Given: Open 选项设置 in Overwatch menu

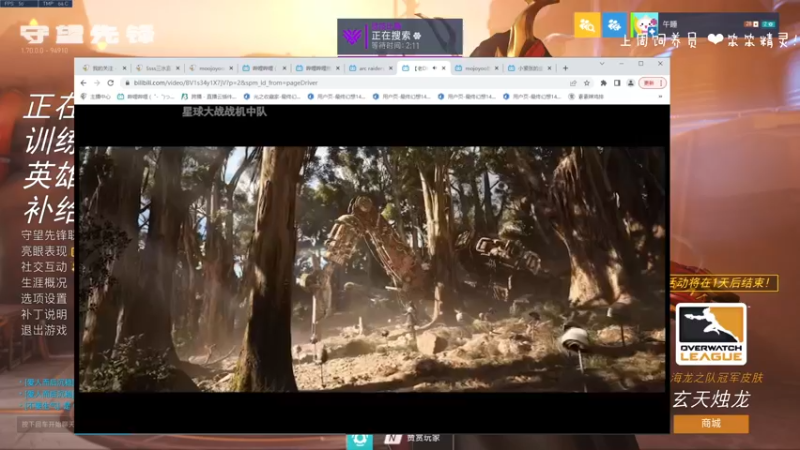Looking at the screenshot, I should point(44,298).
